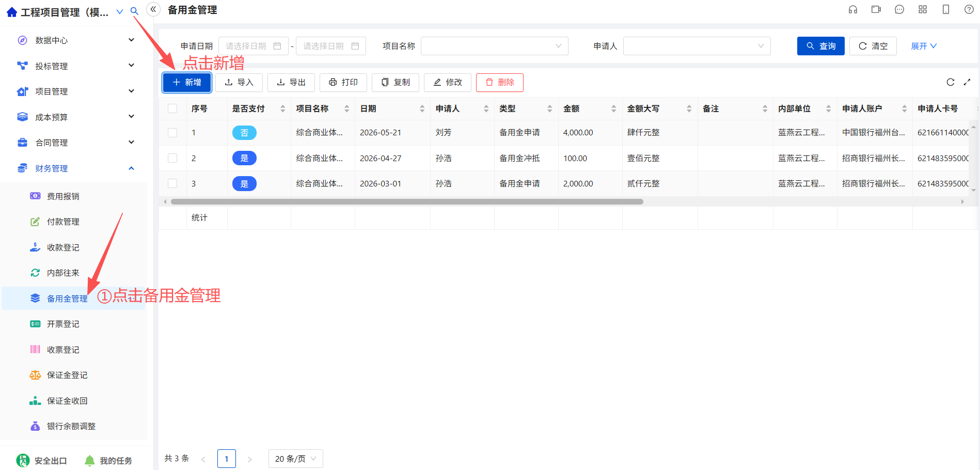Check the row dated 2026-04-27
The height and width of the screenshot is (470, 980).
[x=172, y=158]
